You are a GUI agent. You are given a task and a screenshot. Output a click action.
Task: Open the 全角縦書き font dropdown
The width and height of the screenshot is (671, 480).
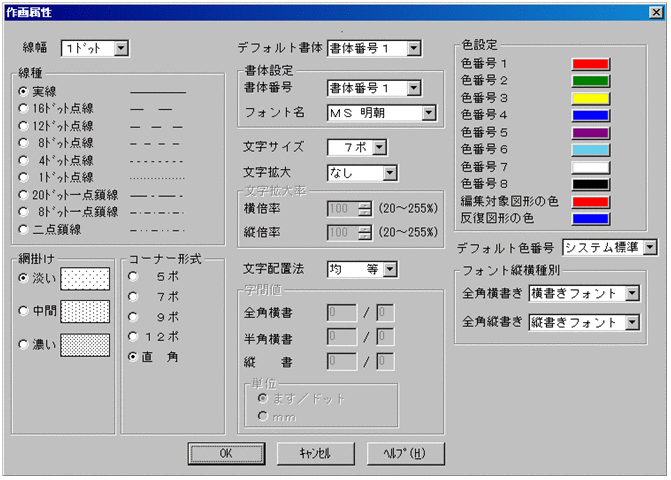pos(632,323)
